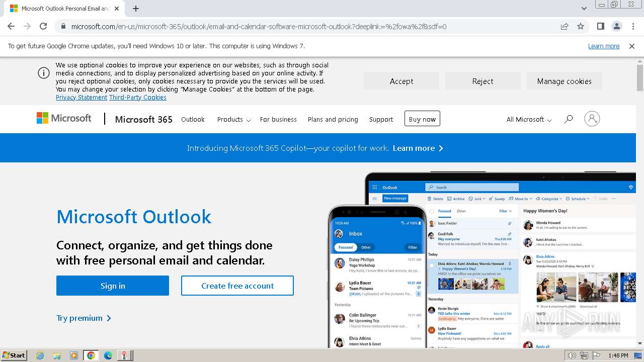The width and height of the screenshot is (644, 362).
Task: Click the Show desktop tray button
Action: click(638, 355)
